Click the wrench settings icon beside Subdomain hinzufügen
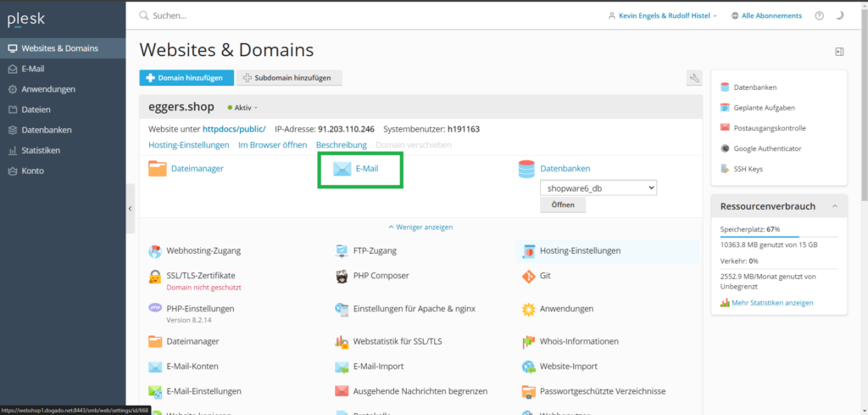Image resolution: width=868 pixels, height=415 pixels. [694, 78]
